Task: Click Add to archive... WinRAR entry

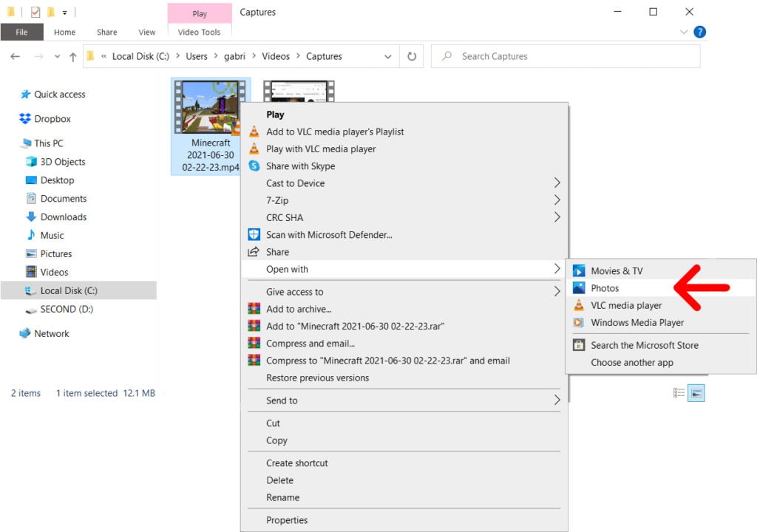Action: tap(404, 310)
